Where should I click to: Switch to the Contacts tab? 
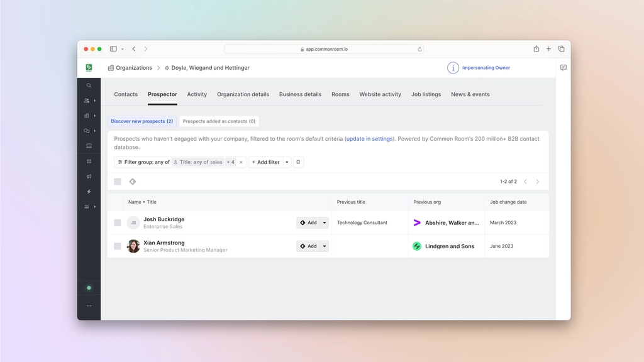126,94
